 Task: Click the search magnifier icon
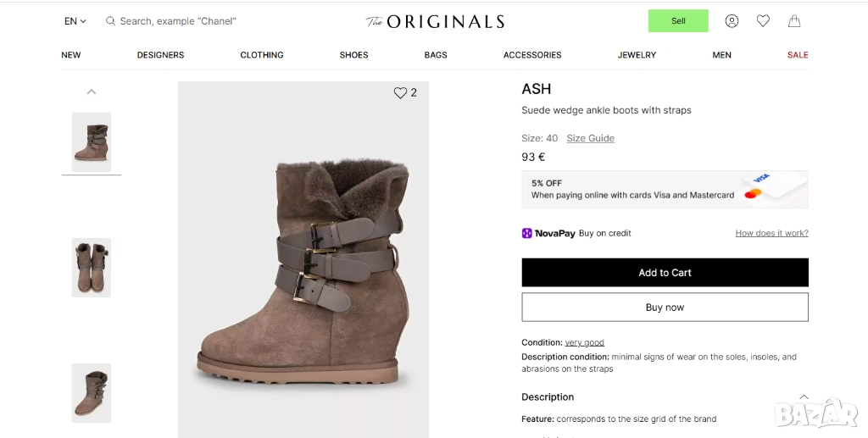pos(110,21)
